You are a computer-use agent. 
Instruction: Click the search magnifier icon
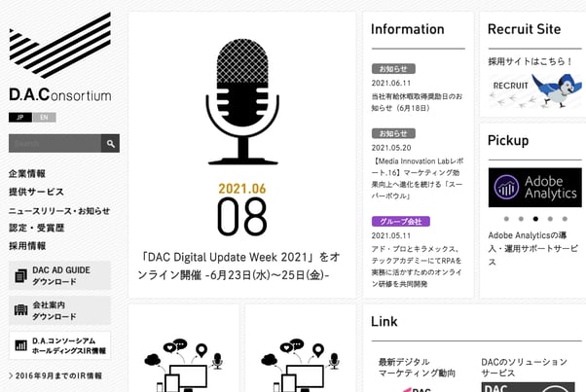pyautogui.click(x=110, y=143)
